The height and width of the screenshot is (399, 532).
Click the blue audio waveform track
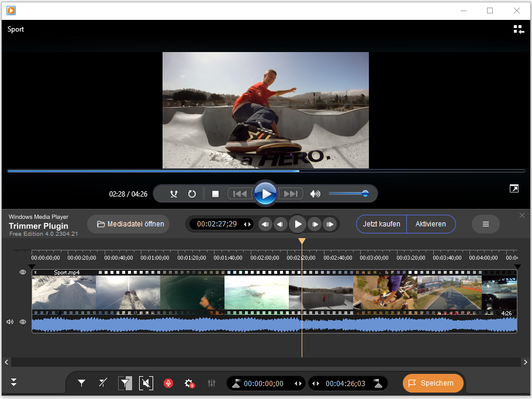274,324
